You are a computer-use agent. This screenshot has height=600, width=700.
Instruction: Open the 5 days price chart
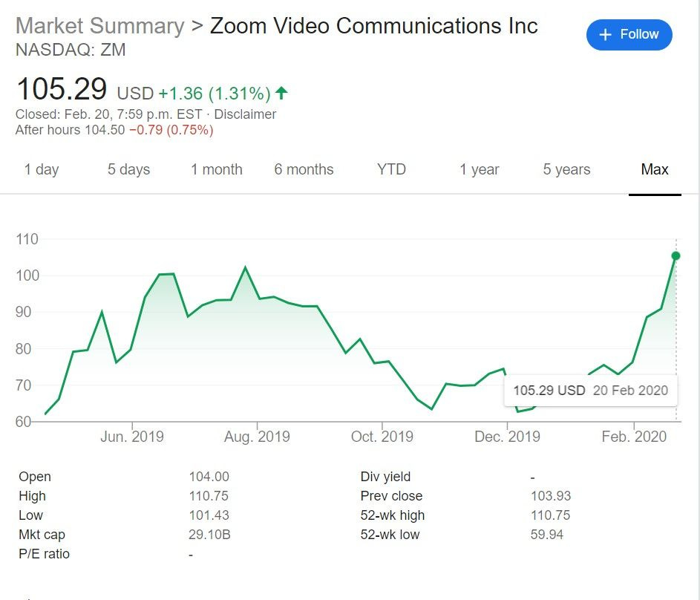coord(128,169)
